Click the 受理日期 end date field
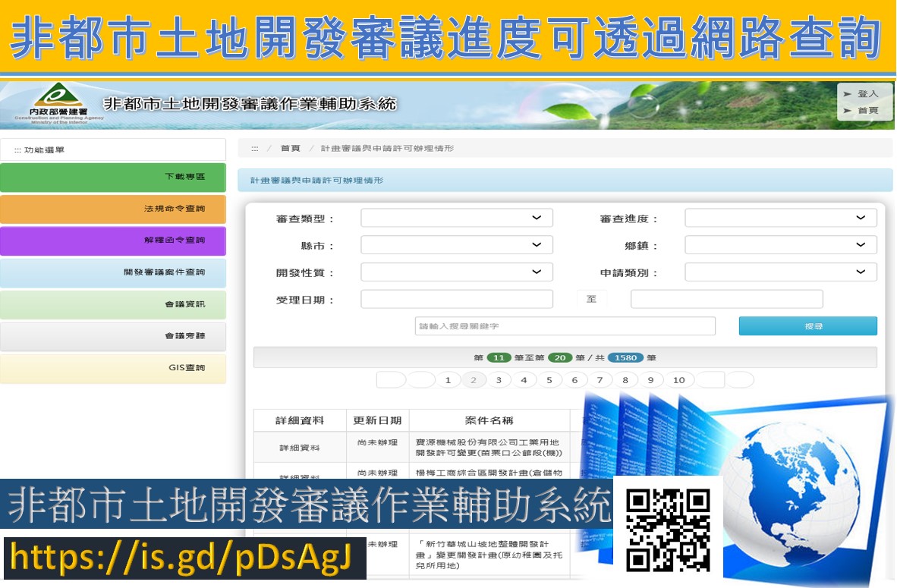 (726, 299)
